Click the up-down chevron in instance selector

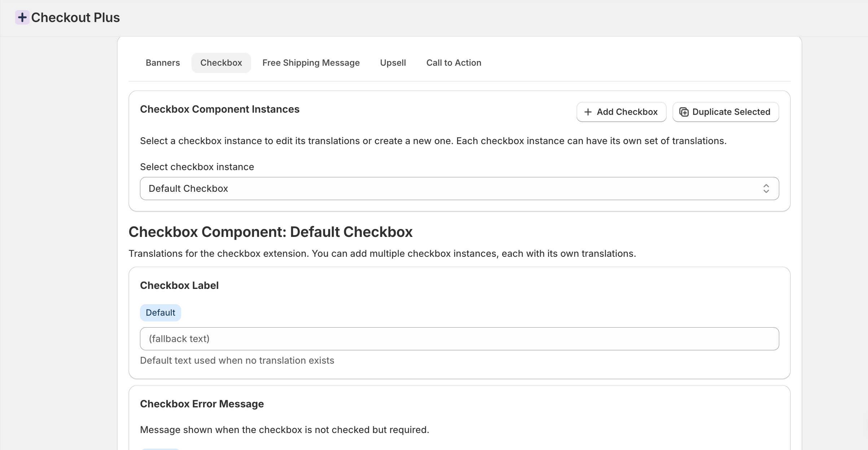766,189
